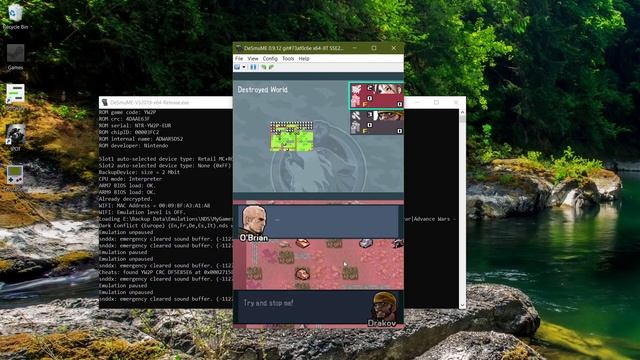Screen dimensions: 640x360
Task: Click the console window's scroll up arrow
Action: (x=462, y=112)
